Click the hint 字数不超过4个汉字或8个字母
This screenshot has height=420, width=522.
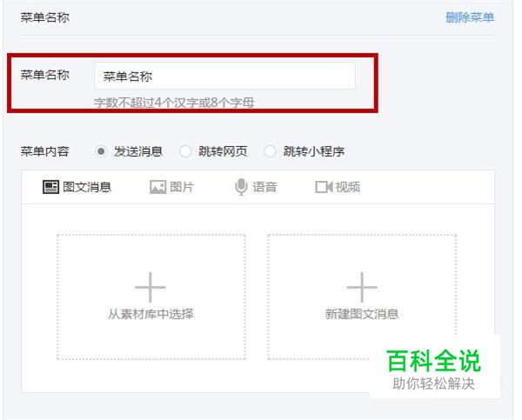[x=174, y=103]
